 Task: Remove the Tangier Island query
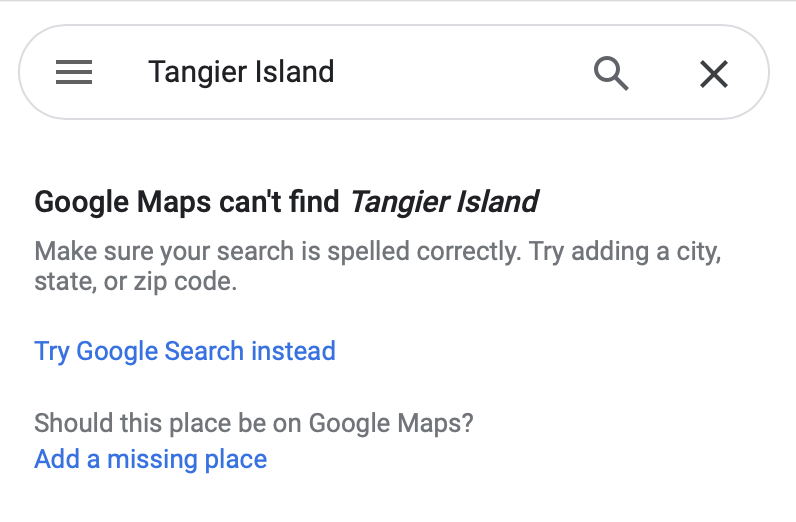713,73
